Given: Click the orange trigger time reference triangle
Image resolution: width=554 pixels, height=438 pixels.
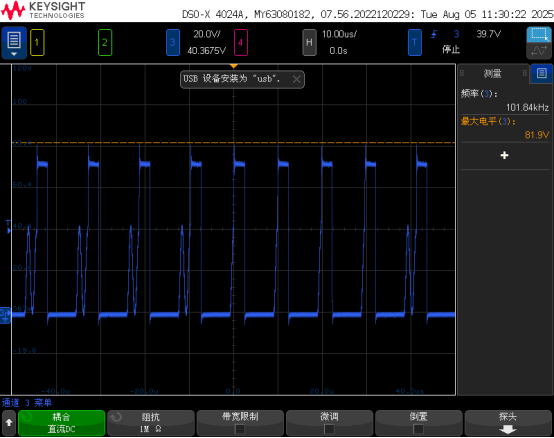Looking at the screenshot, I should pyautogui.click(x=234, y=66).
